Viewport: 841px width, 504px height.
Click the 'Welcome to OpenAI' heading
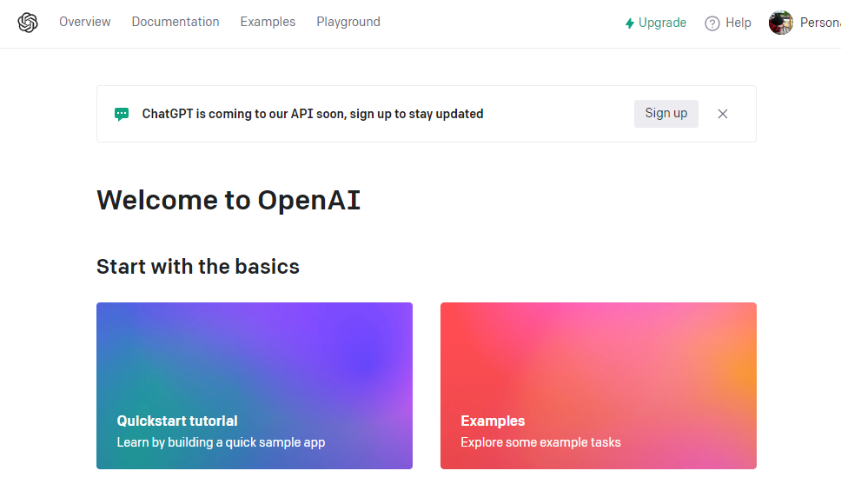(x=228, y=200)
